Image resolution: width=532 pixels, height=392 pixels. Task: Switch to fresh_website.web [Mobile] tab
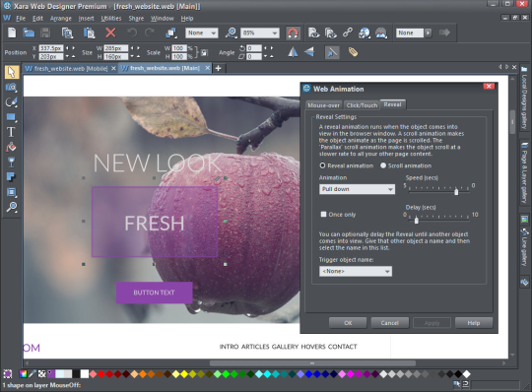[x=71, y=69]
